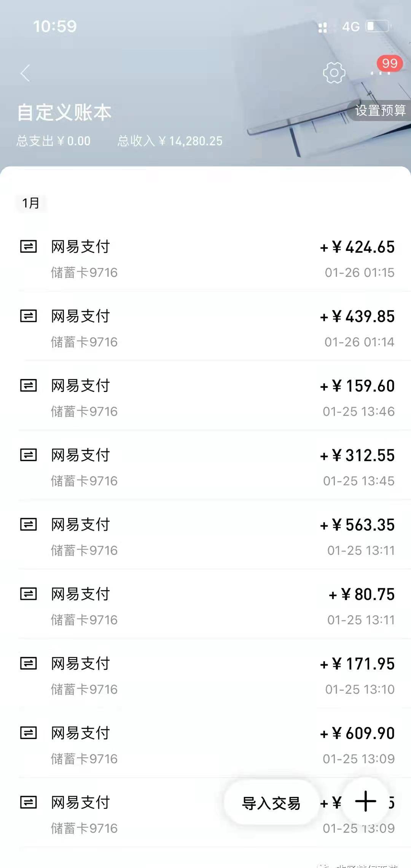Open settings via the gear icon

coord(334,73)
